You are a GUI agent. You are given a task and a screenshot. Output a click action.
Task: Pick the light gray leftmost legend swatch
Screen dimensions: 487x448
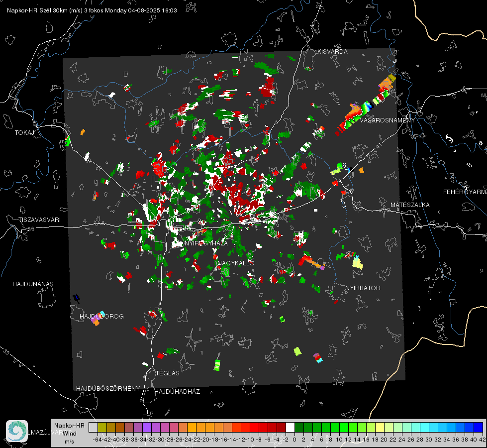tap(93, 427)
